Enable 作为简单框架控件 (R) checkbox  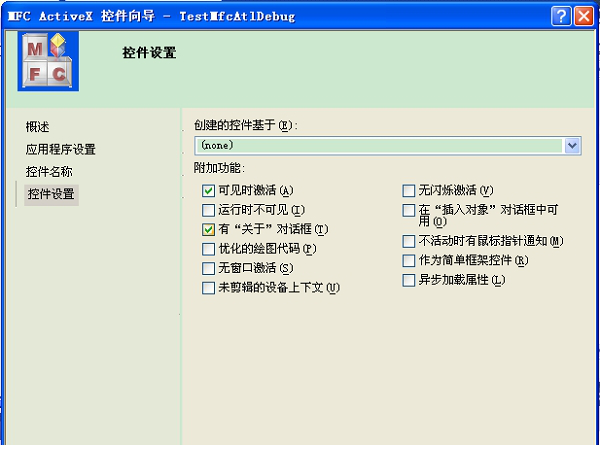409,260
